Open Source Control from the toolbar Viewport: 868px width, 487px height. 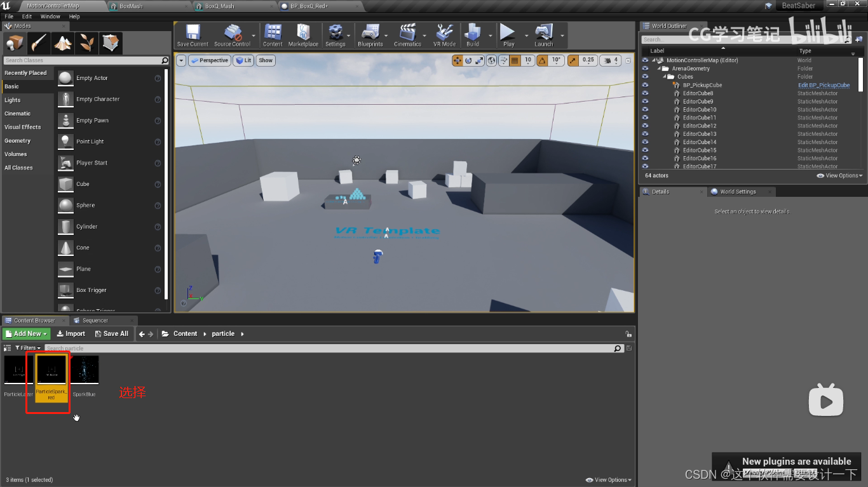tap(232, 36)
